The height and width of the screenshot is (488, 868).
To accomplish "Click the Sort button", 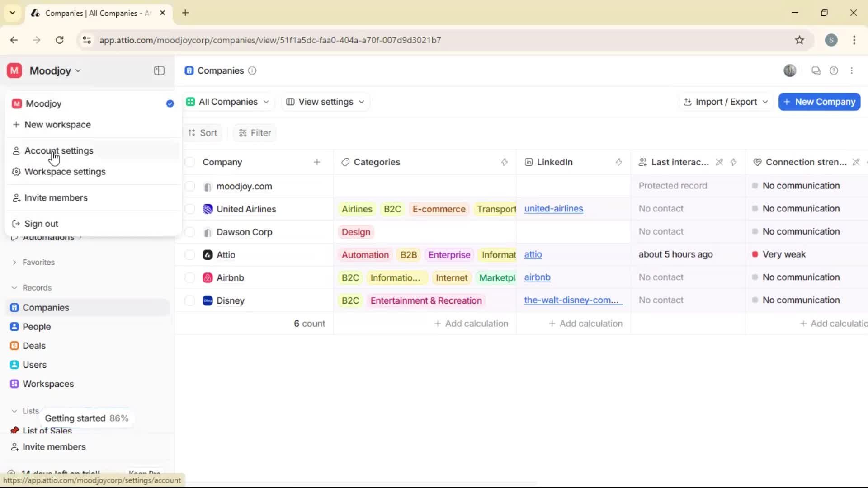I will pos(203,133).
